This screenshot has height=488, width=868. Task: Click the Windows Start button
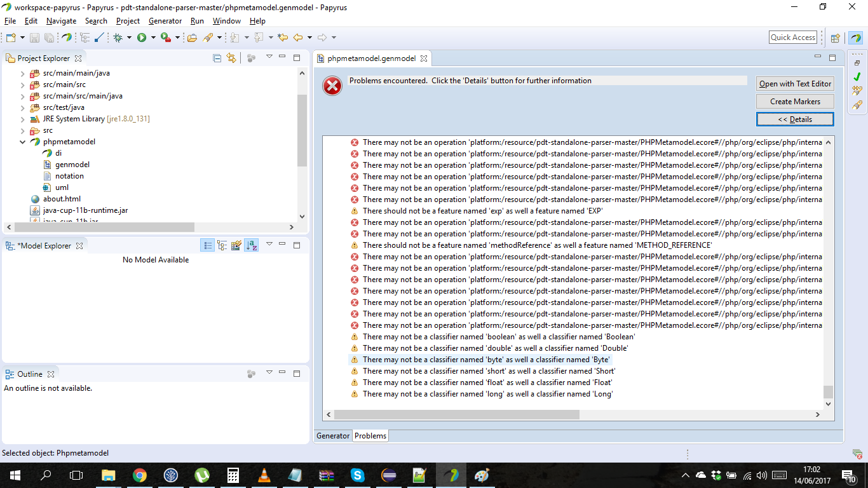click(15, 475)
